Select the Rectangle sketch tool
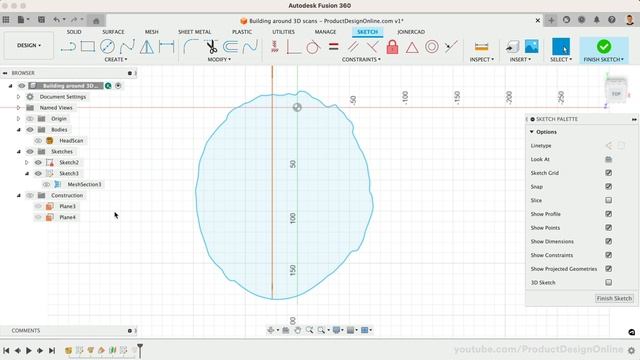Image resolution: width=640 pixels, height=360 pixels. point(88,47)
